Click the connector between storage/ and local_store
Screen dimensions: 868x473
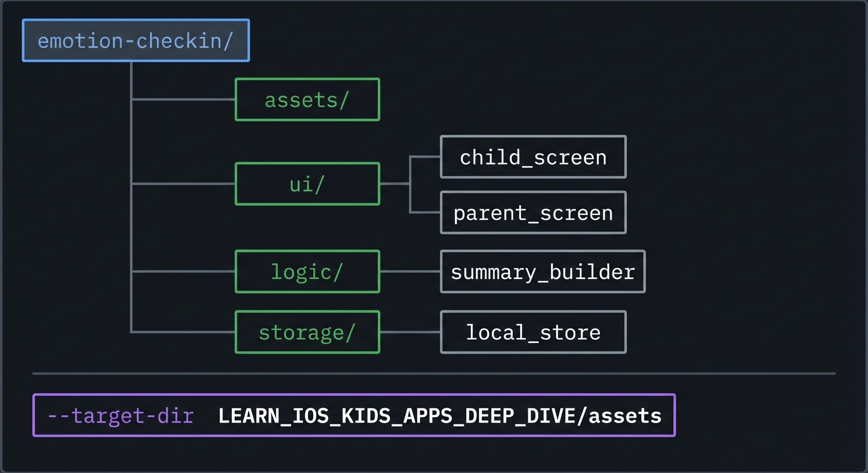tap(410, 333)
